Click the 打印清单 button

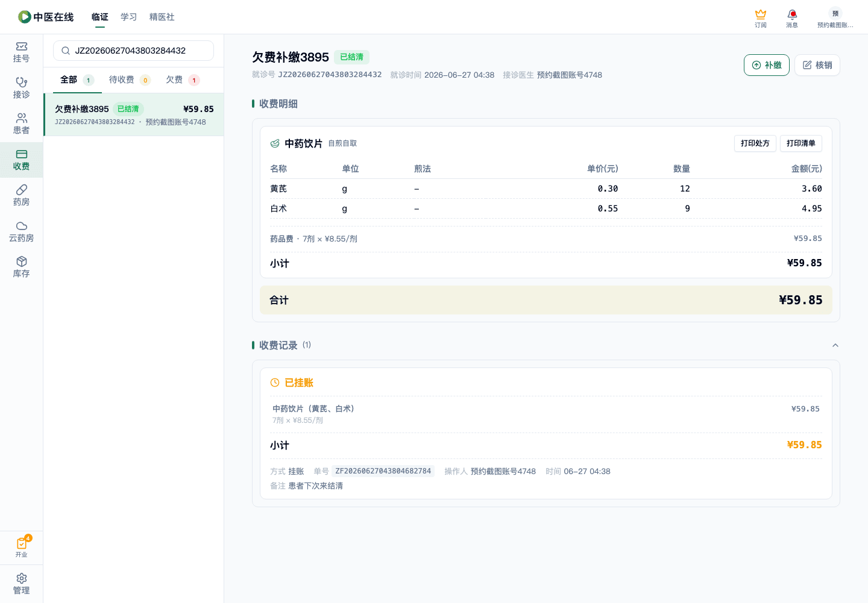[x=801, y=143]
